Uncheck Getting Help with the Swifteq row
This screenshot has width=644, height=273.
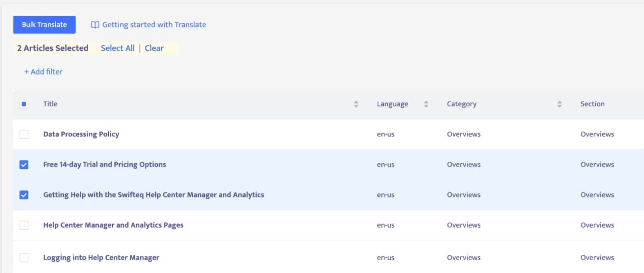[x=24, y=195]
